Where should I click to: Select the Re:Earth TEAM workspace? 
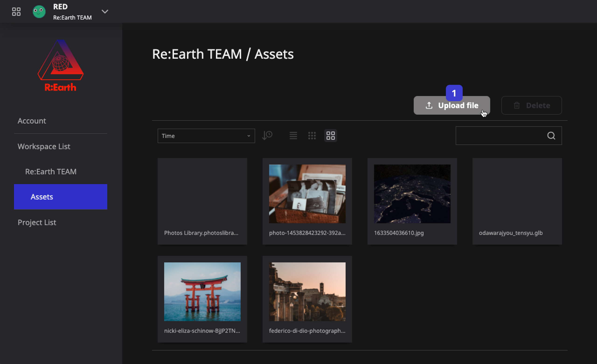click(51, 171)
